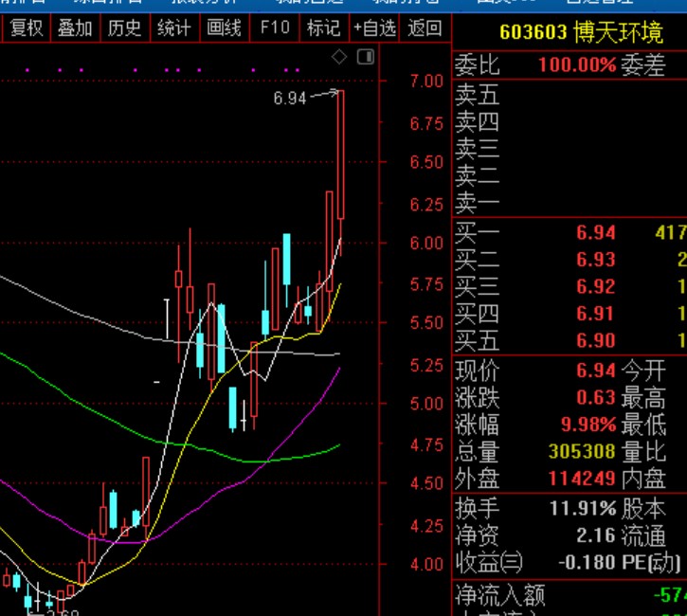This screenshot has height=616, width=687.
Task: Select the 买一 price 6.94
Action: (x=596, y=232)
